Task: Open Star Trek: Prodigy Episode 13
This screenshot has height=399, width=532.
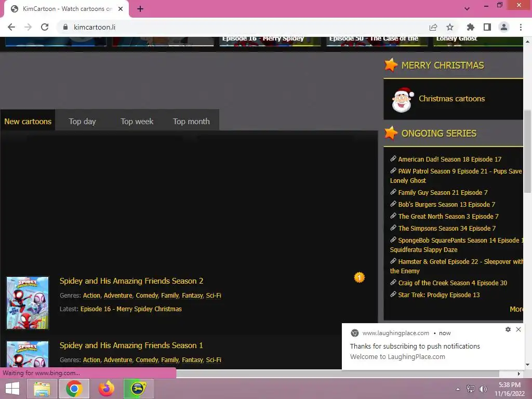Action: pyautogui.click(x=438, y=295)
